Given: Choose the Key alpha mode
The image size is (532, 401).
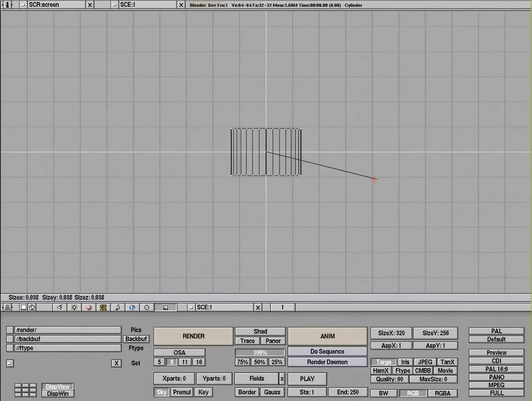Looking at the screenshot, I should (203, 392).
